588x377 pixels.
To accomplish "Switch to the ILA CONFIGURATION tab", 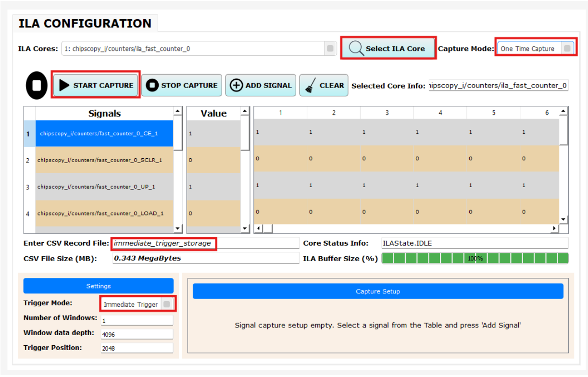I will tap(85, 23).
